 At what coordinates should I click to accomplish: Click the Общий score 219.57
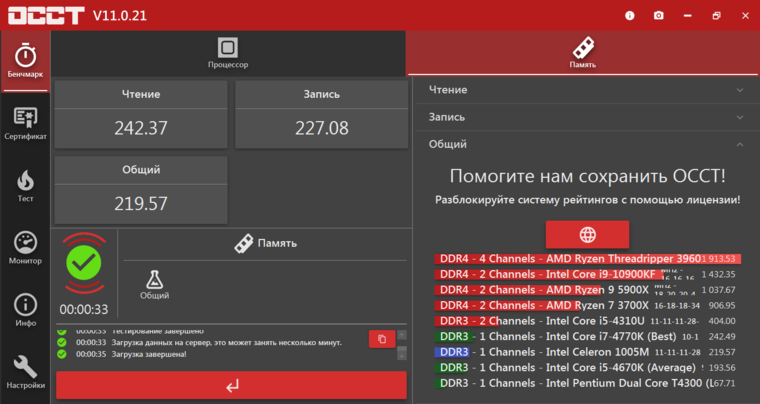tap(141, 203)
